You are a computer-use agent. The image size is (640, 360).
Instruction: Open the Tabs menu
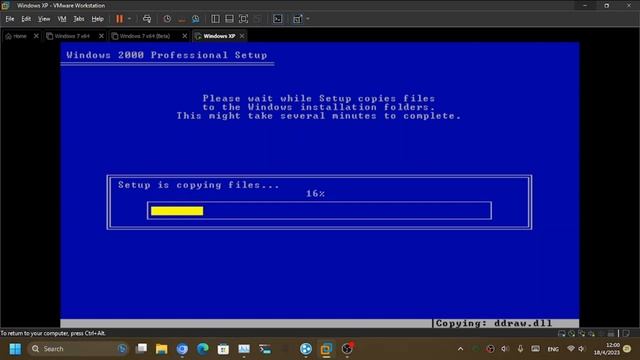(79, 19)
